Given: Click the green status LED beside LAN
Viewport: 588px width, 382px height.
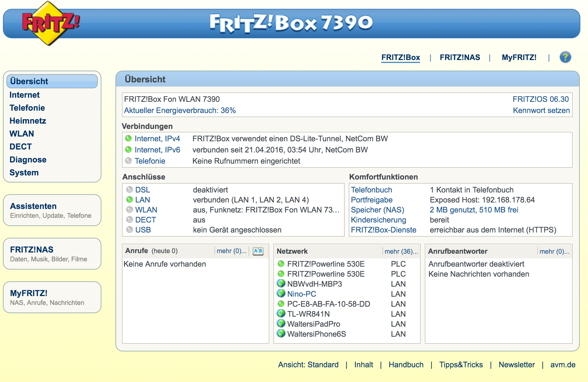Looking at the screenshot, I should tap(130, 199).
